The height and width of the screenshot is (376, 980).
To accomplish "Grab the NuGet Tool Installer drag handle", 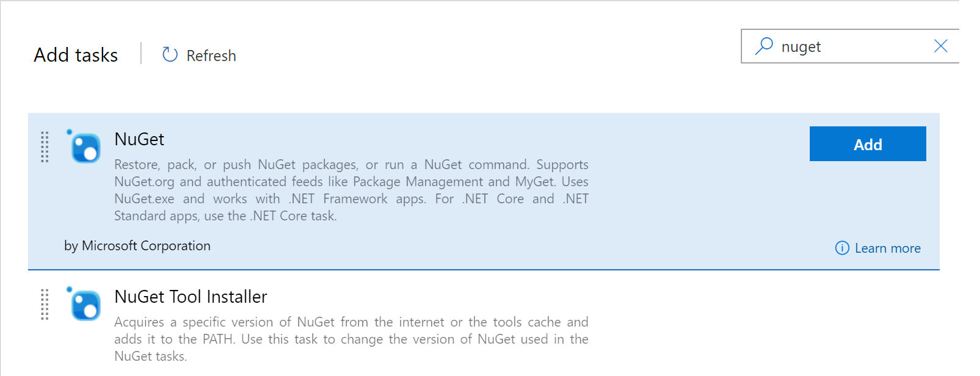I will (45, 304).
